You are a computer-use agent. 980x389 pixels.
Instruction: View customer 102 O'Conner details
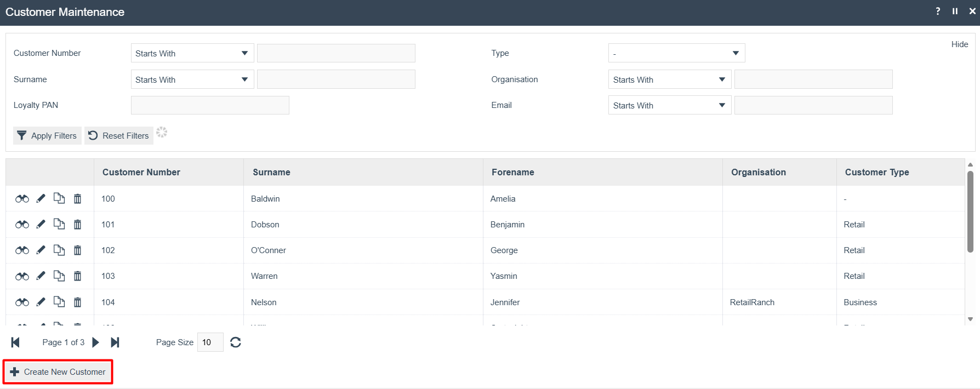22,250
